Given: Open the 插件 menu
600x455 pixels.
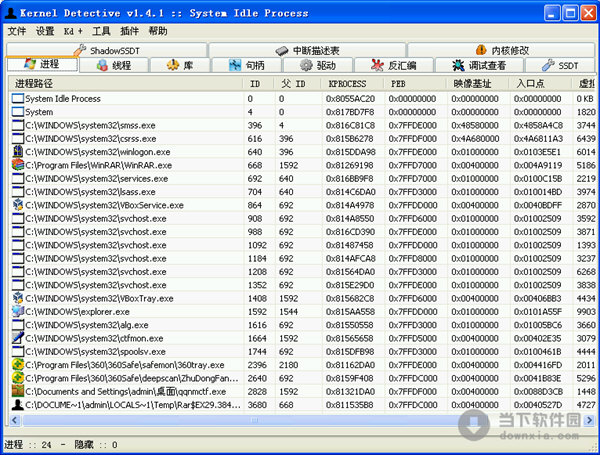Looking at the screenshot, I should click(x=129, y=31).
